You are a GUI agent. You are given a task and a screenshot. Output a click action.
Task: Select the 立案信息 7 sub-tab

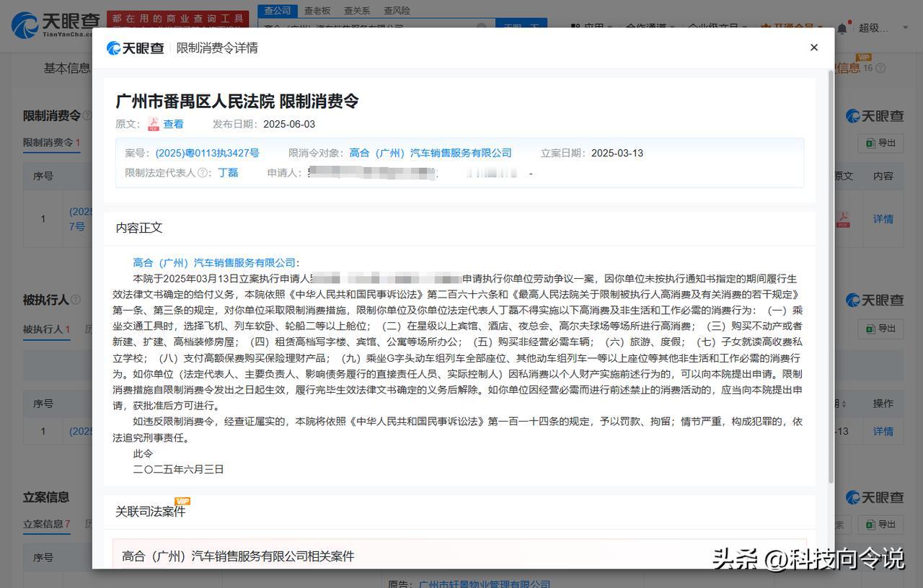47,524
